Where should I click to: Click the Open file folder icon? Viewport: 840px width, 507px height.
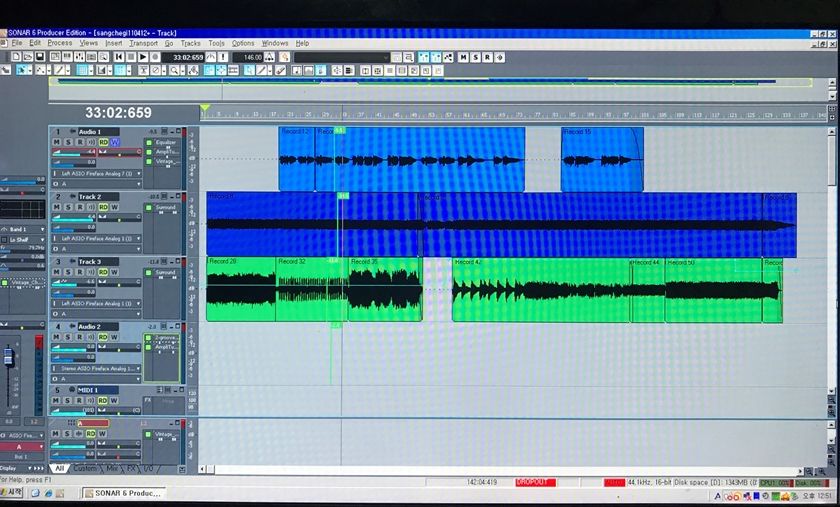coord(28,57)
